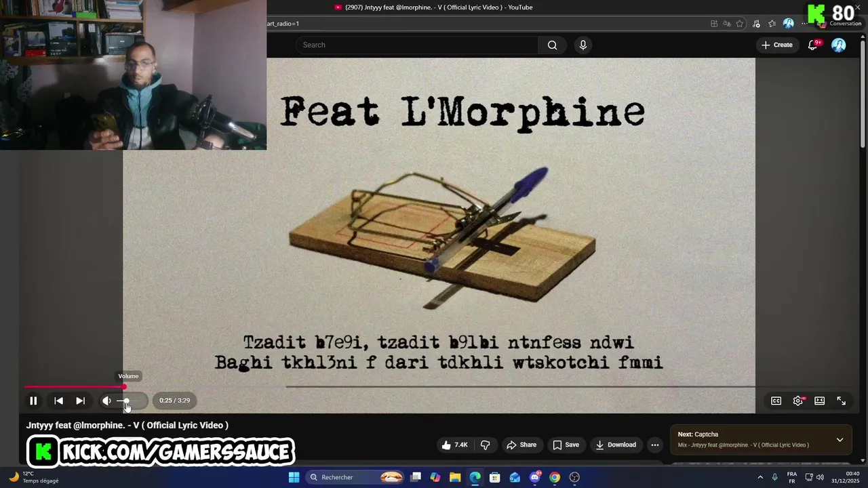
Task: Open the browser profile avatar
Action: (x=788, y=24)
